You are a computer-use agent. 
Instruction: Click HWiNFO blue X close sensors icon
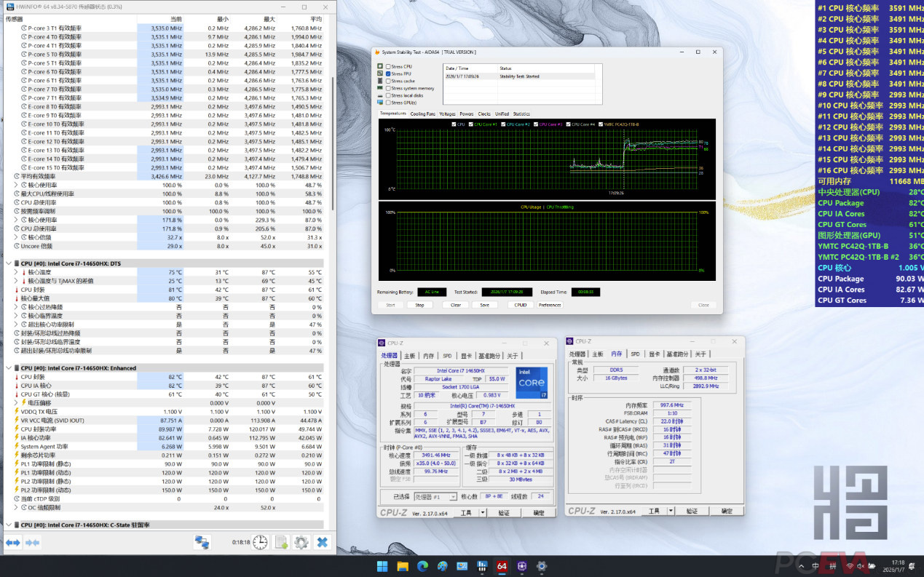[x=322, y=542]
